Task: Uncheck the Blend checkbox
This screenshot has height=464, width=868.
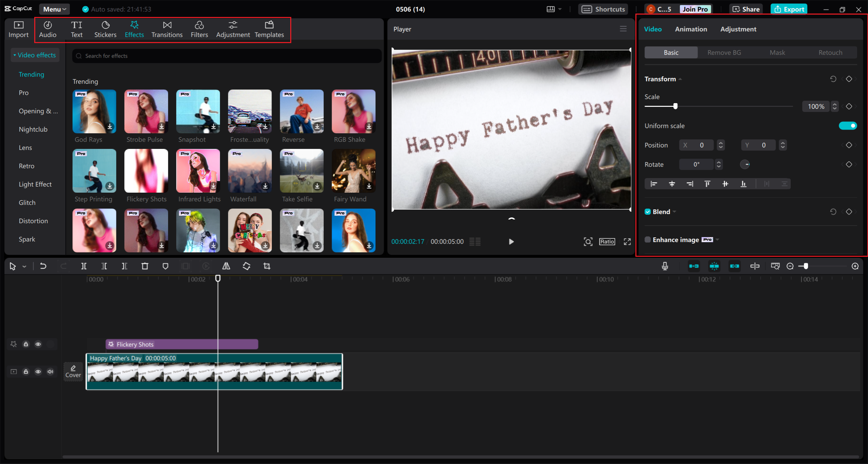Action: [x=648, y=211]
